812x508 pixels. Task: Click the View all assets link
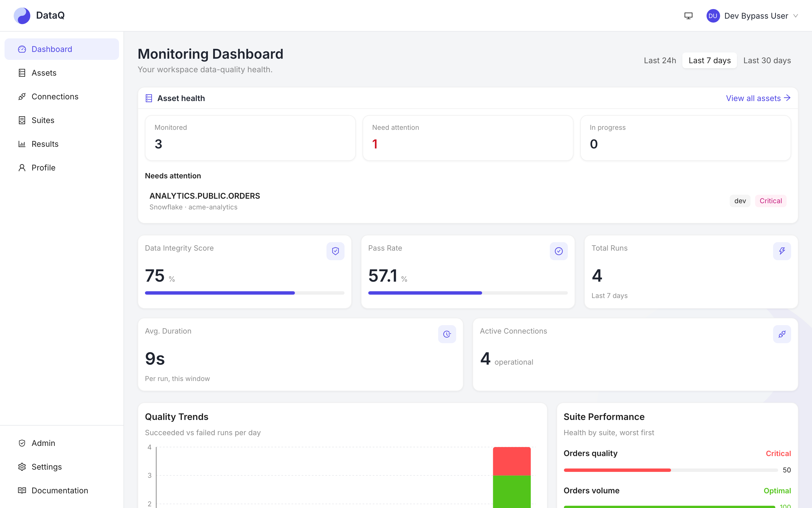click(x=758, y=98)
